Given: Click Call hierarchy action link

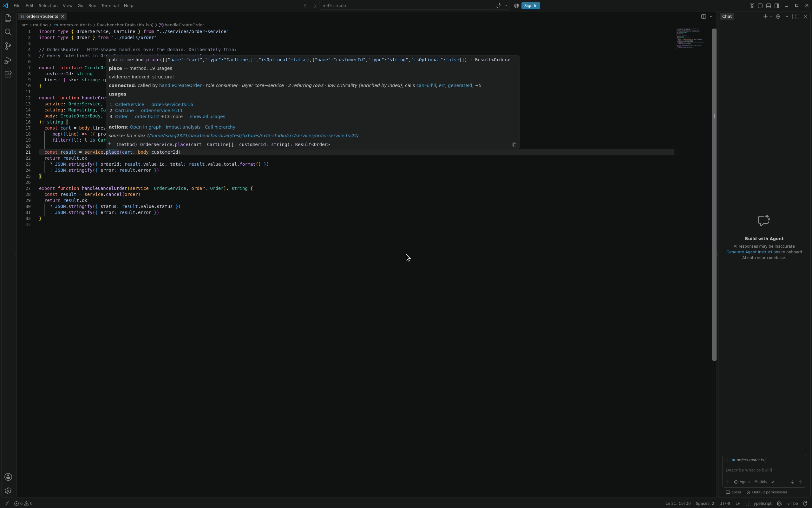Looking at the screenshot, I should 220,127.
